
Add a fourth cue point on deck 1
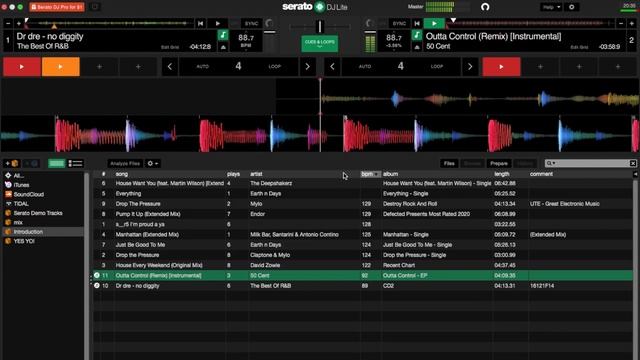pyautogui.click(x=138, y=67)
